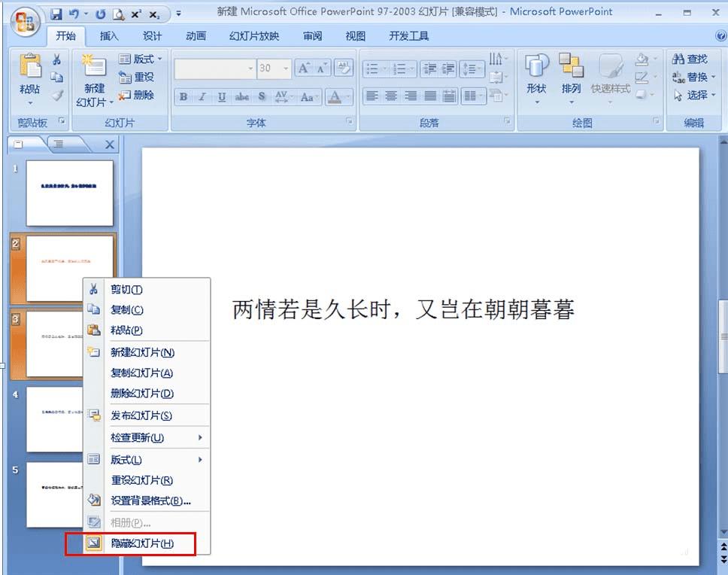Cut selection using ribbon scissors icon
The height and width of the screenshot is (575, 728).
[x=56, y=59]
